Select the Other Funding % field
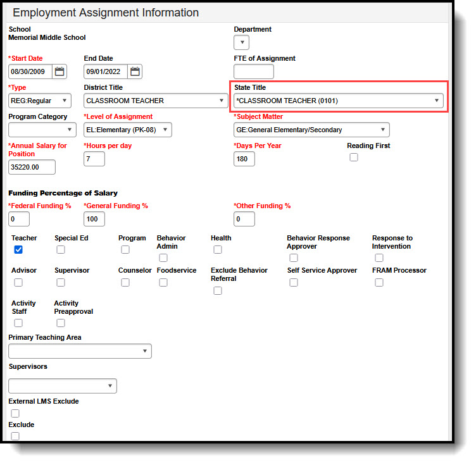The width and height of the screenshot is (476, 465). pos(244,219)
